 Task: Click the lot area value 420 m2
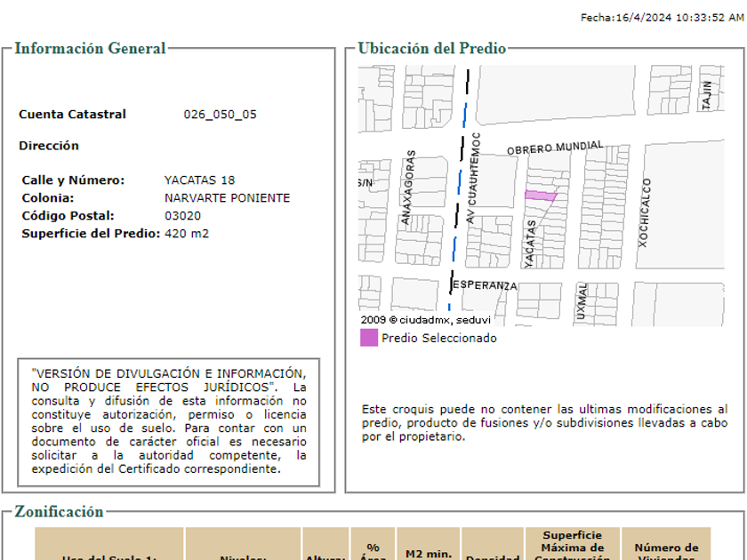187,233
